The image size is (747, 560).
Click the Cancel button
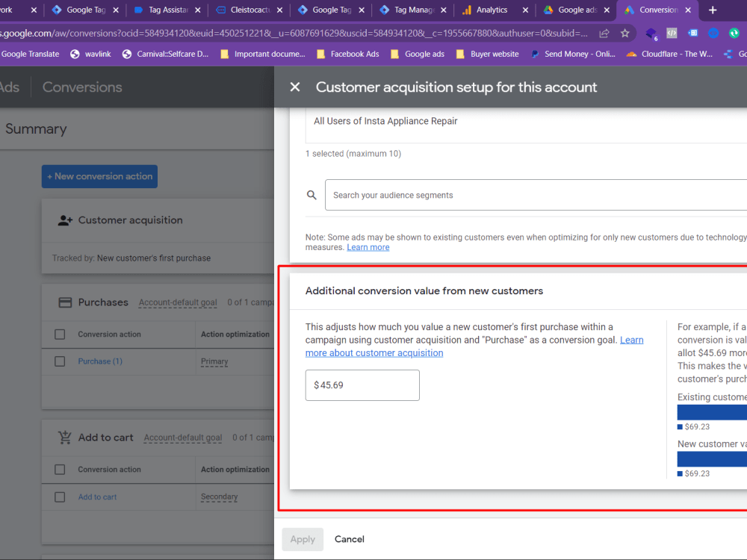point(349,539)
